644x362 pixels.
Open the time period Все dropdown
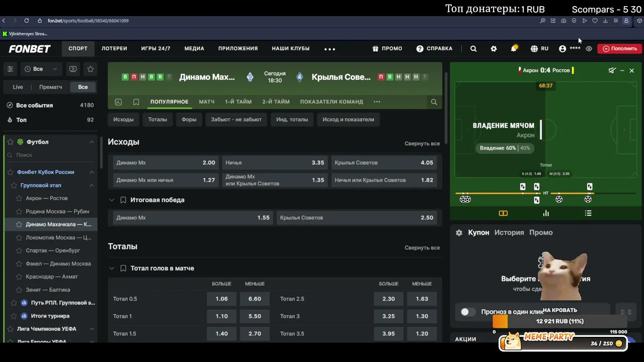(41, 69)
